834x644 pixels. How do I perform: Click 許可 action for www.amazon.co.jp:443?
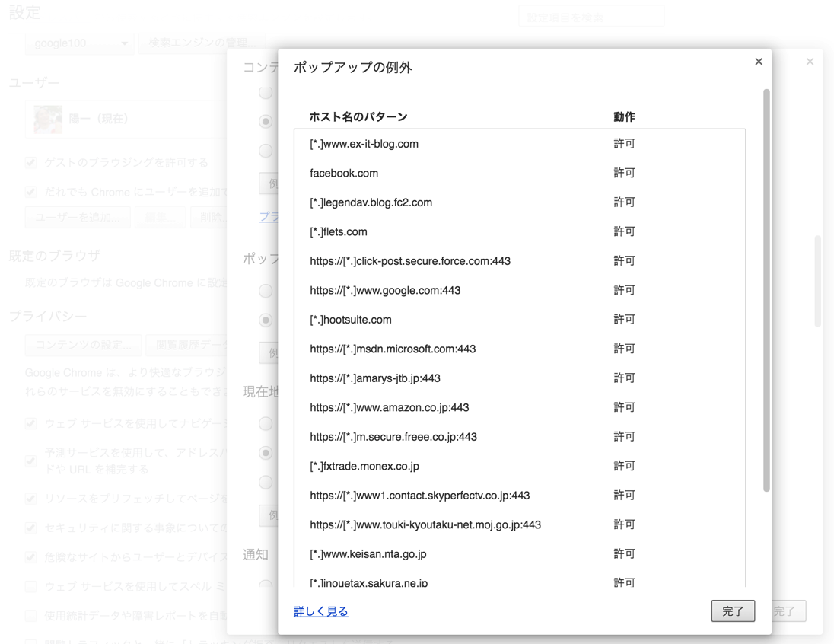click(x=625, y=407)
